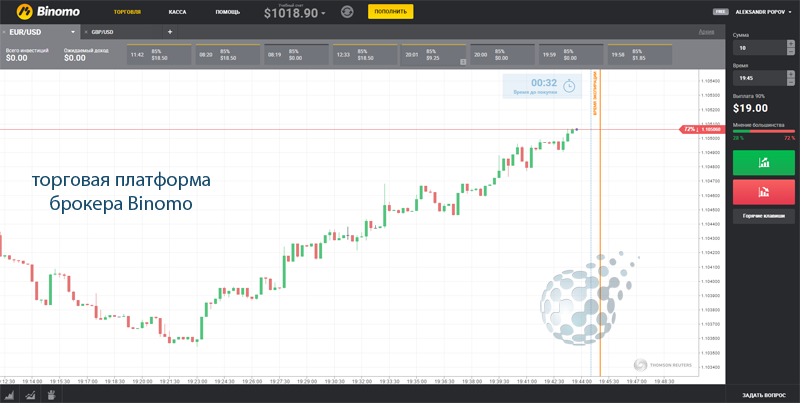800x403 pixels.
Task: Select the 20:00 trade card
Action: (503, 55)
